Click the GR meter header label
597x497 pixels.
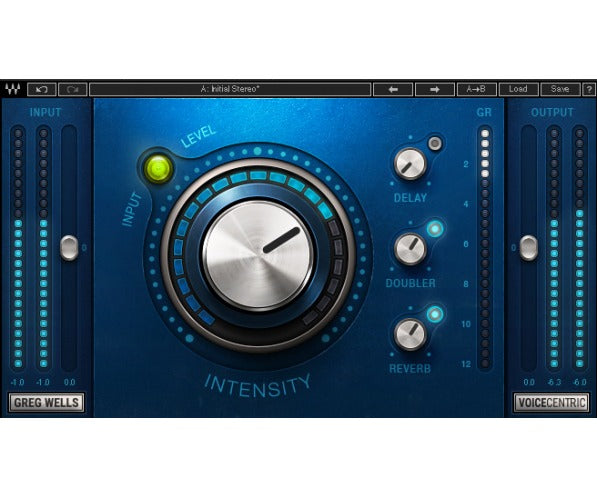(x=484, y=112)
